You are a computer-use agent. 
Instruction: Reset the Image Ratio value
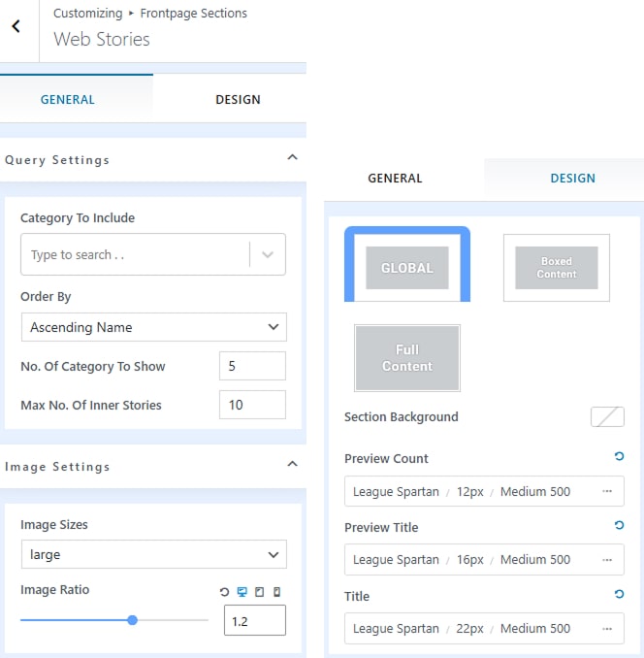225,591
